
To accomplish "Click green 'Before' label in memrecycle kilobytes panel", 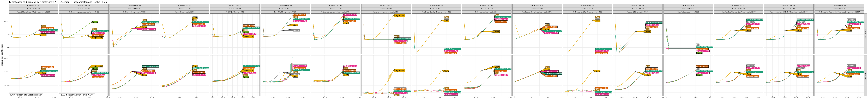I will pos(95,22).
